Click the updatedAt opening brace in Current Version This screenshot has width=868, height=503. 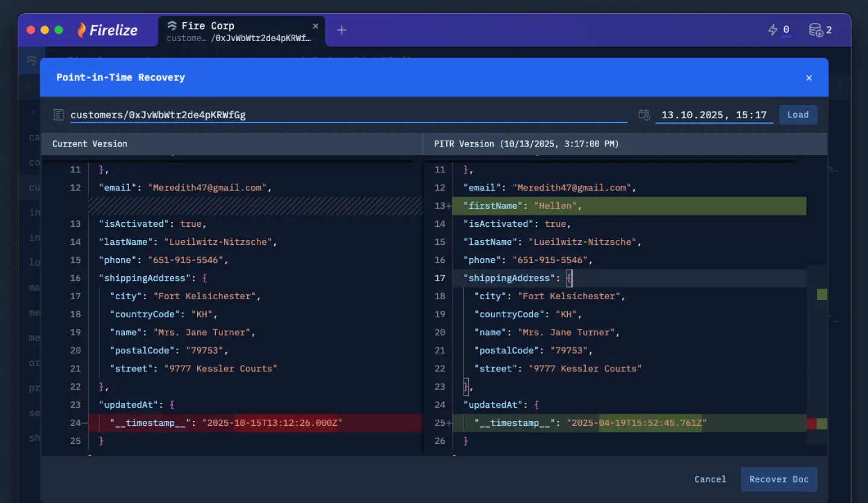[x=172, y=405]
